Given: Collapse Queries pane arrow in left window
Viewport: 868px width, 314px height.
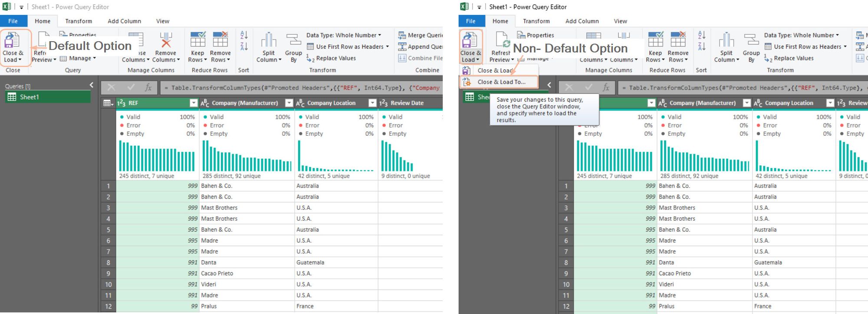Looking at the screenshot, I should pyautogui.click(x=92, y=85).
